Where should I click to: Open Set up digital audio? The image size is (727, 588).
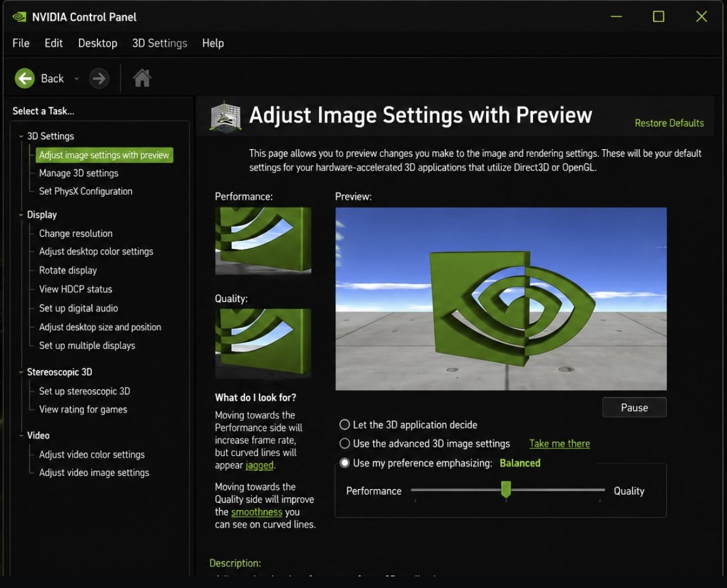pos(78,308)
